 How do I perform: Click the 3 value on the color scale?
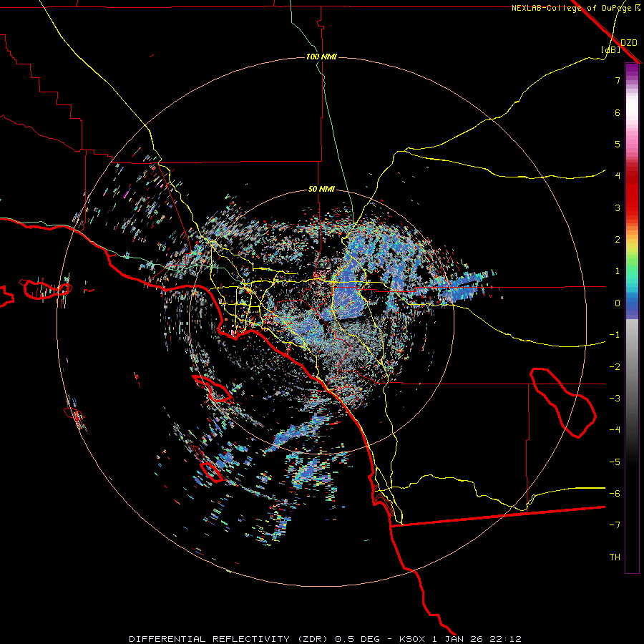click(x=618, y=208)
